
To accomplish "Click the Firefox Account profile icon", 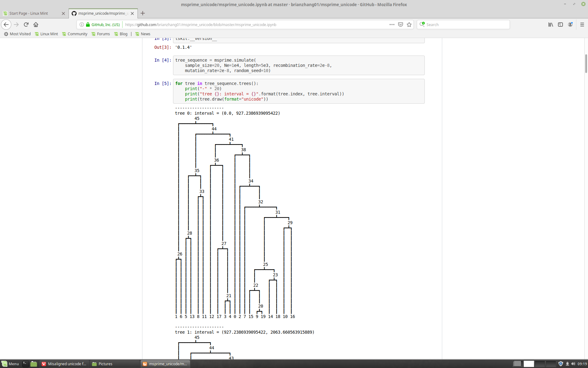I will [570, 25].
